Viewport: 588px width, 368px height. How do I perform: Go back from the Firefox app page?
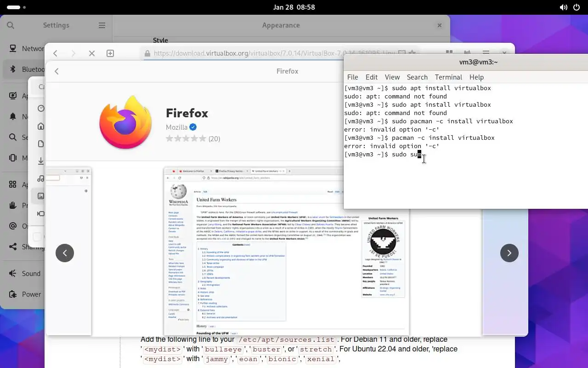tap(57, 71)
